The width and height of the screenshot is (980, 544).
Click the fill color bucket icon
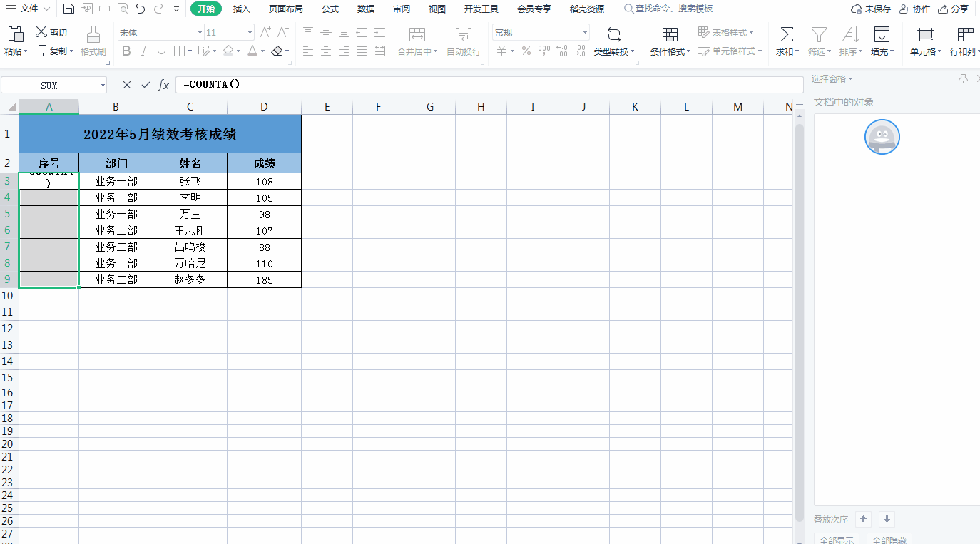[228, 51]
